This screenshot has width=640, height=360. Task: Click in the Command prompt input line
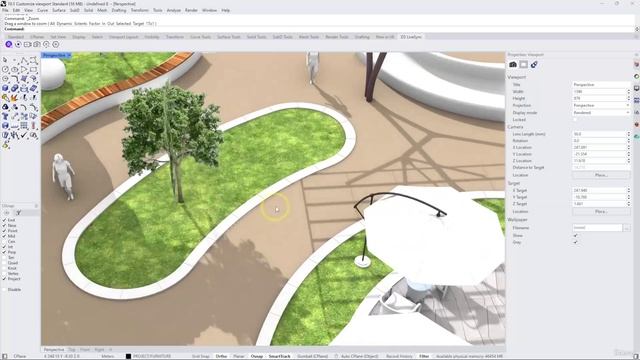[x=318, y=29]
